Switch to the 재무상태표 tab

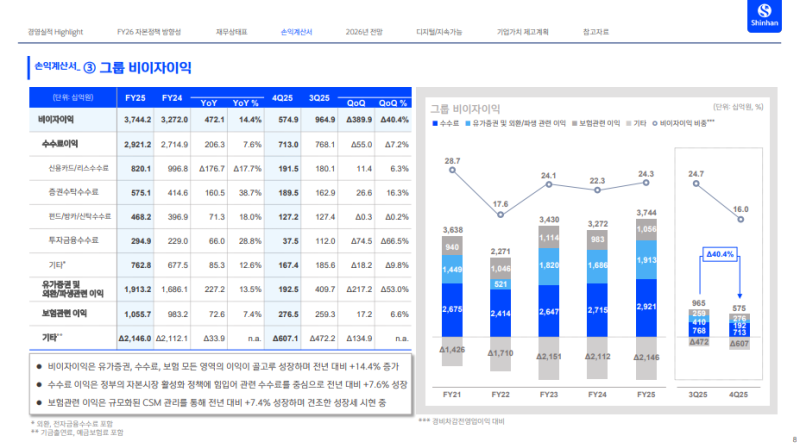coord(227,32)
